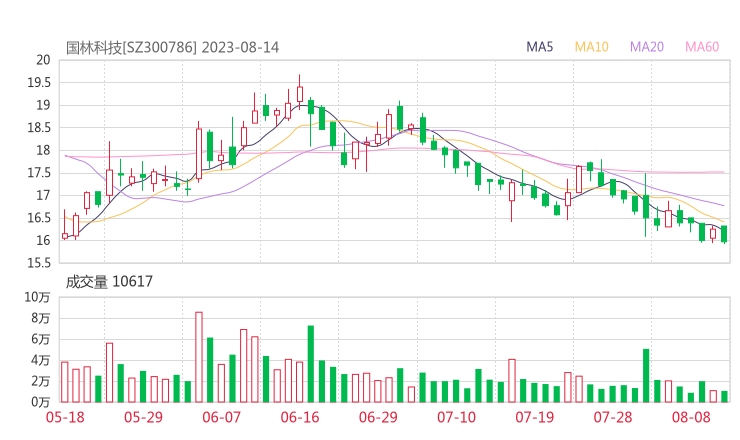
Task: Click the 06-07 date axis label
Action: [x=222, y=417]
